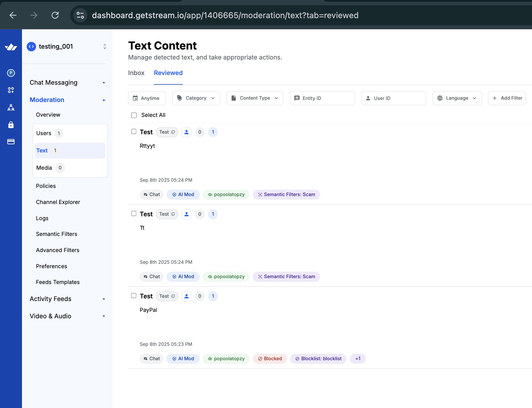
Task: Click the Add Filter button
Action: [507, 98]
